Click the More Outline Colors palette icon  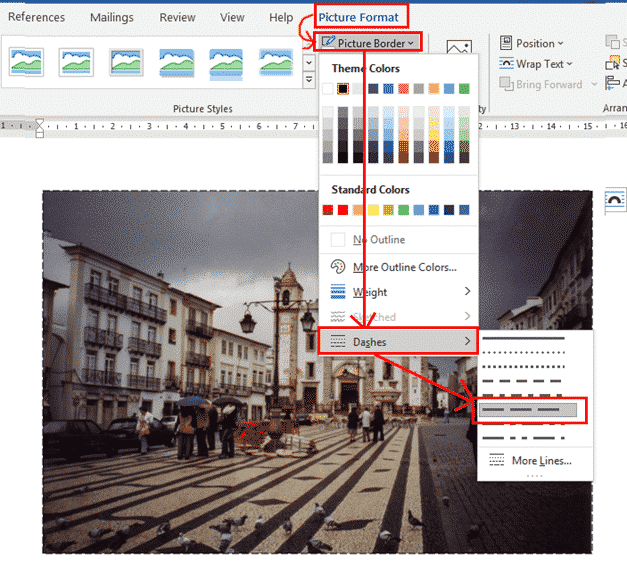click(337, 267)
